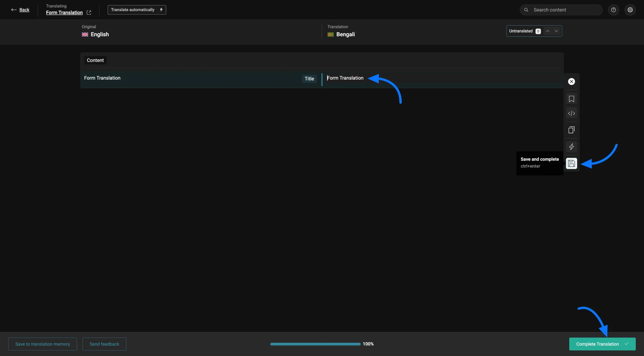644x356 pixels.
Task: Click the Send feedback button
Action: (104, 344)
